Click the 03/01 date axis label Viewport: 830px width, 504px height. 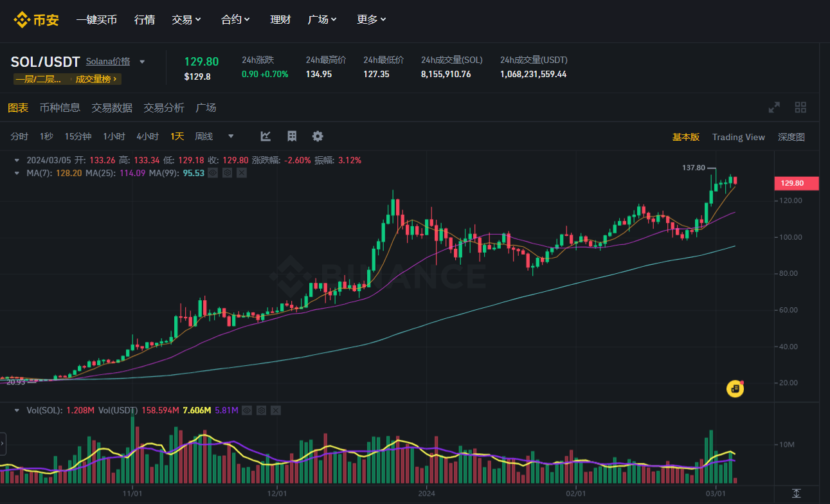[x=716, y=494]
